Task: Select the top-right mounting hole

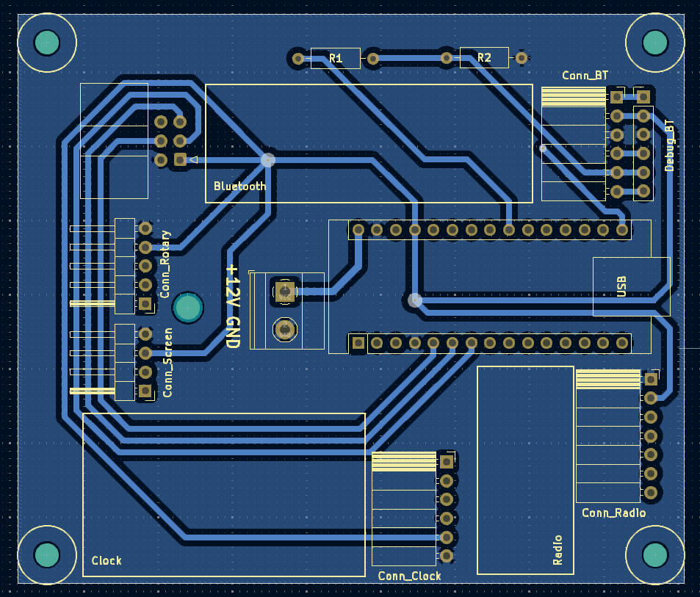Action: point(655,43)
